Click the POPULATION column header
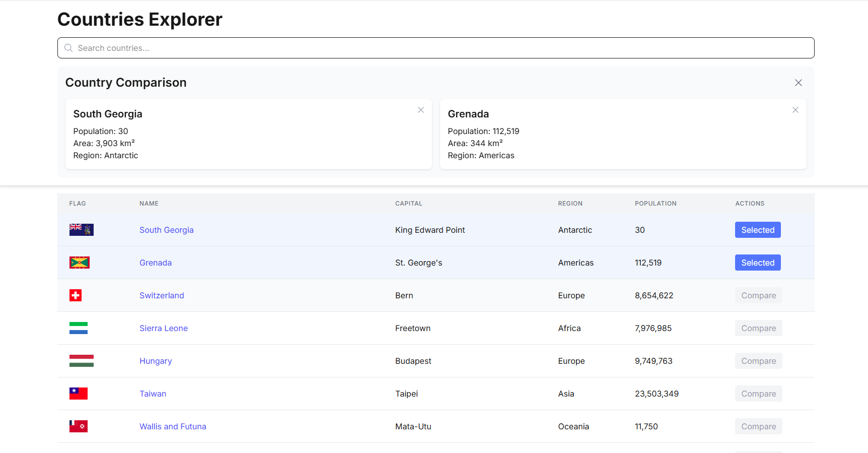The width and height of the screenshot is (868, 453). pos(656,204)
